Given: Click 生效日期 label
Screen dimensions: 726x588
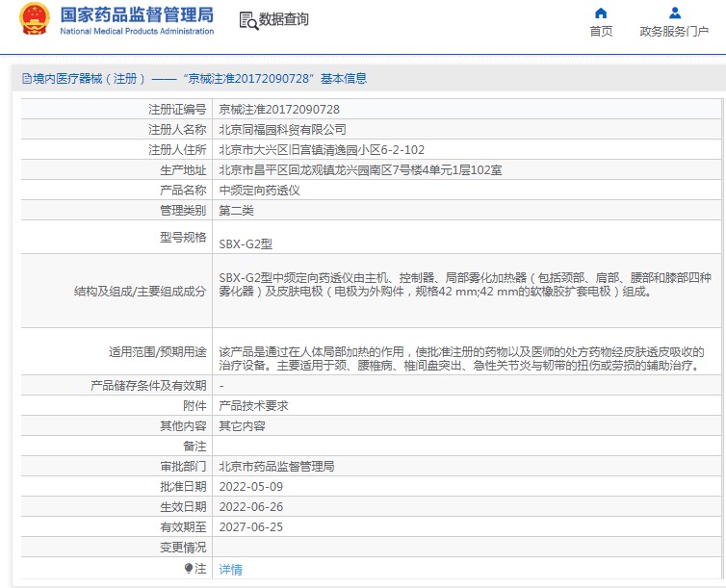Looking at the screenshot, I should pos(183,507).
